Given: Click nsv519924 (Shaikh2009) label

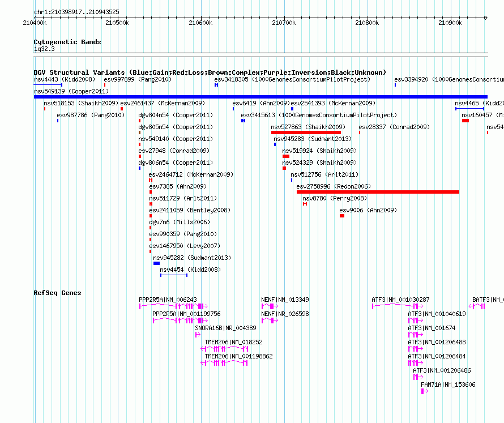Looking at the screenshot, I should pos(319,151).
